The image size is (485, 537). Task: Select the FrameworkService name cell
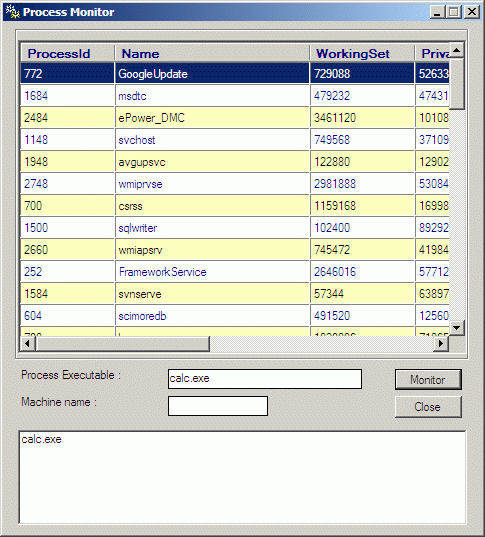click(x=212, y=272)
